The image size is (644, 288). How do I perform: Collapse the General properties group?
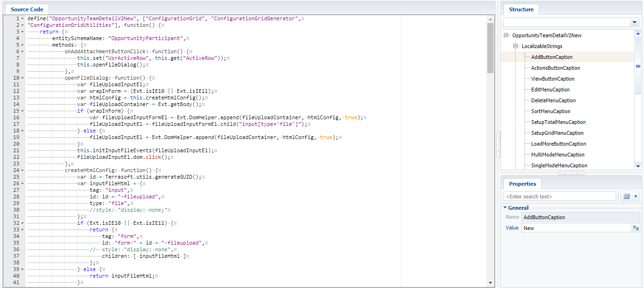505,207
